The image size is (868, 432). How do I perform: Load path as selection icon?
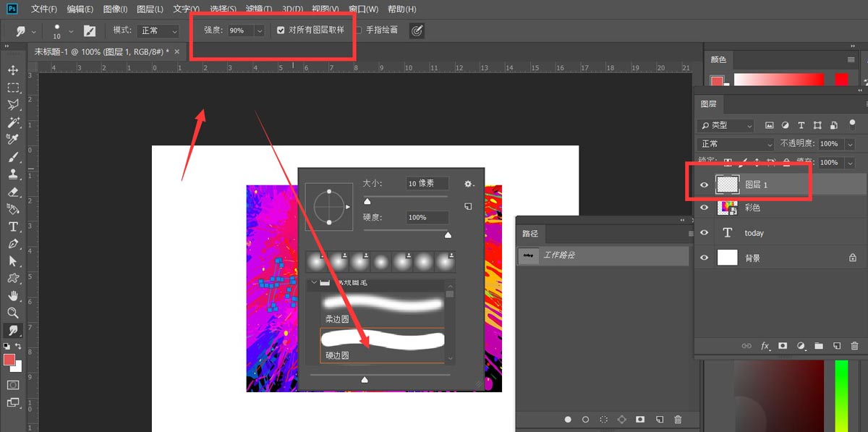[x=603, y=419]
